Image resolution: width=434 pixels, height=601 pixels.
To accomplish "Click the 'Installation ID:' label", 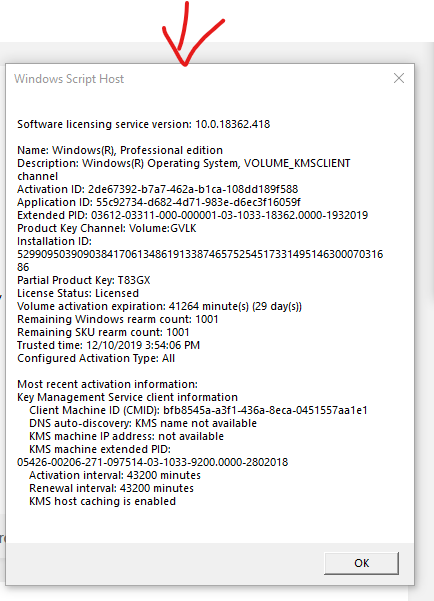I will coord(54,241).
